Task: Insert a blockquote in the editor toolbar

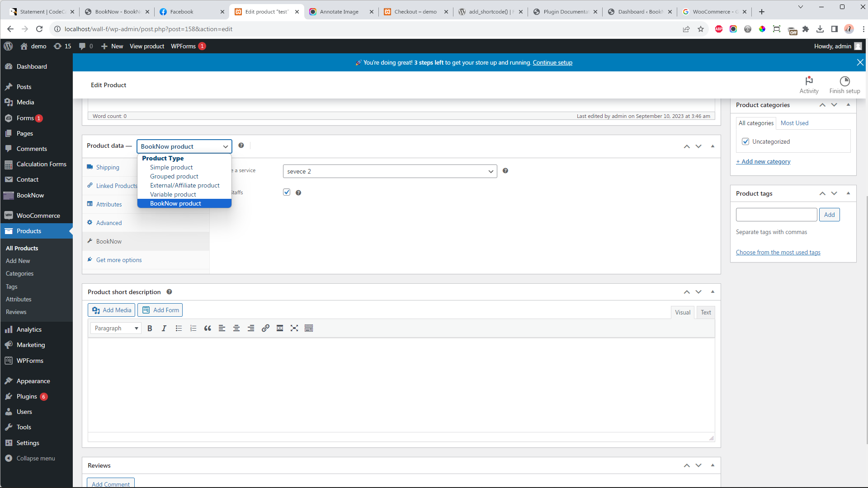Action: click(x=208, y=328)
